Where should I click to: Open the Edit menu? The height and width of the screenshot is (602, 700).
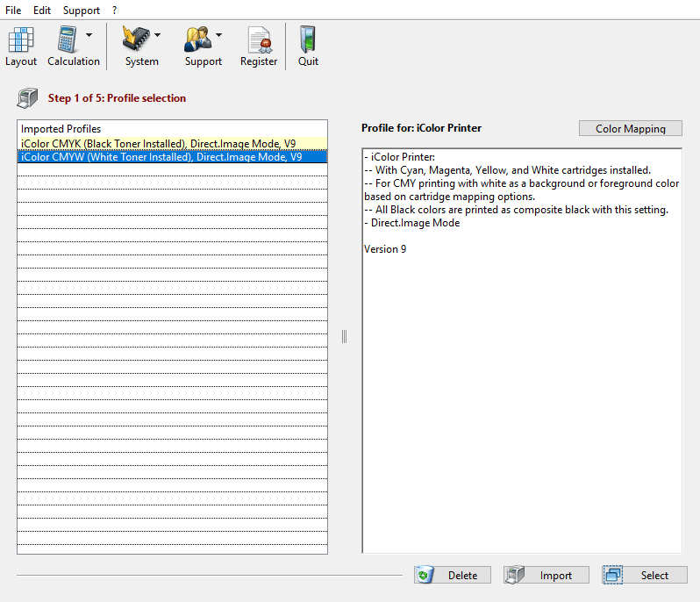point(42,10)
